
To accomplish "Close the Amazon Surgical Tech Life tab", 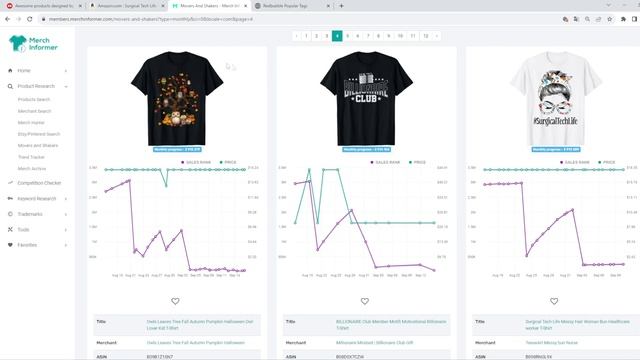I will (163, 6).
